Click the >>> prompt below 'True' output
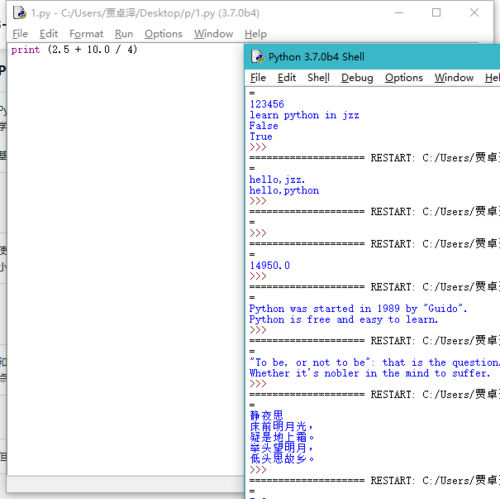Viewport: 500px width, 499px height. coord(258,147)
